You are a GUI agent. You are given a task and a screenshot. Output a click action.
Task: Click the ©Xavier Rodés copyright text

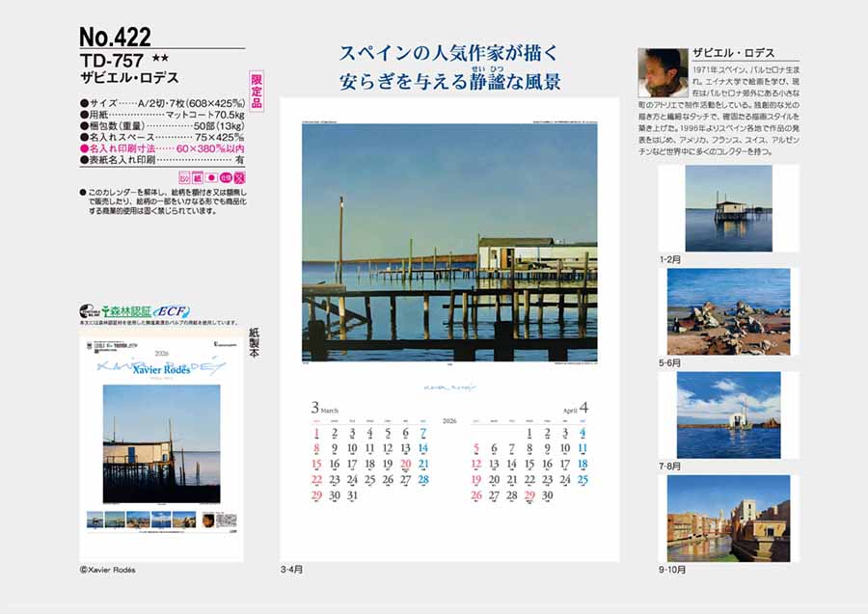point(107,570)
